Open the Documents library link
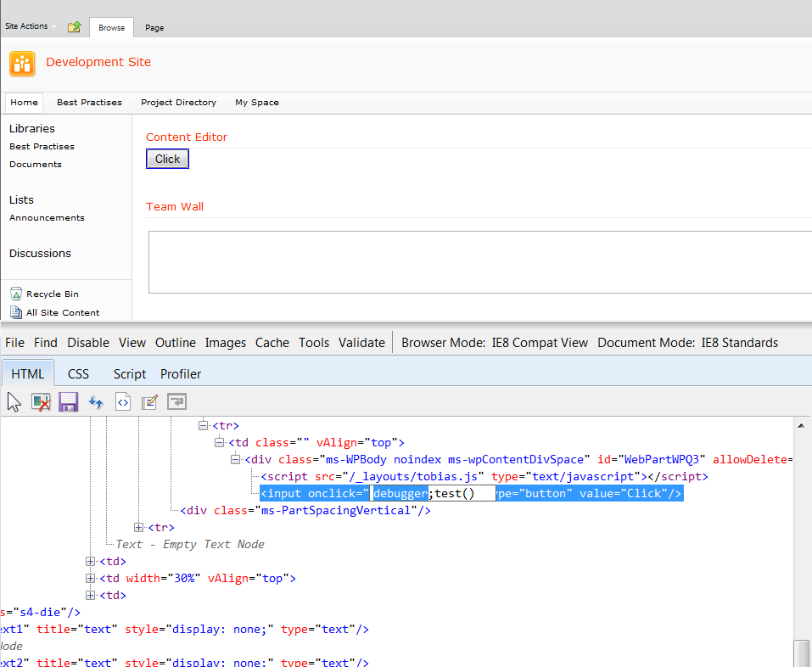The image size is (812, 667). (x=36, y=164)
